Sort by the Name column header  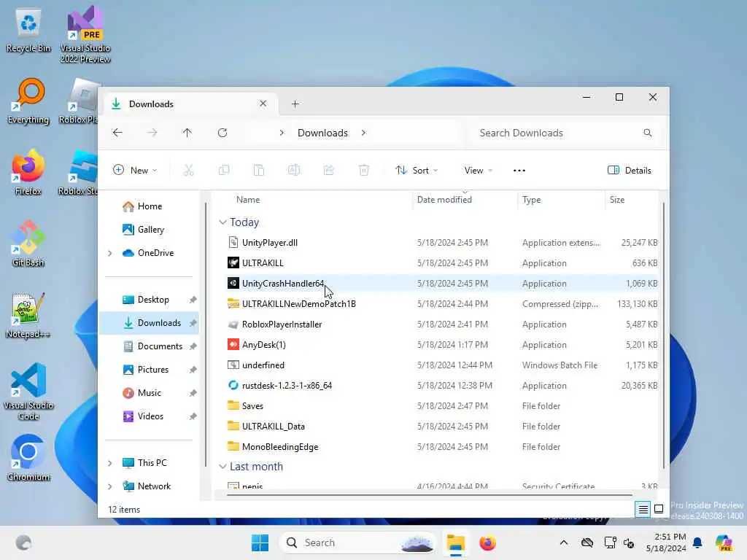pos(248,200)
